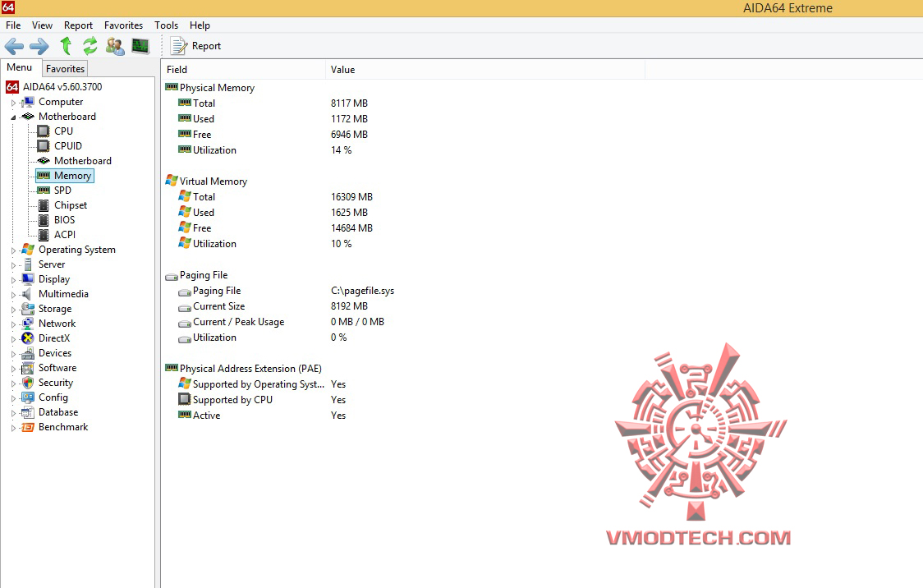This screenshot has height=588, width=923.
Task: Collapse the Motherboard tree node
Action: coord(13,117)
